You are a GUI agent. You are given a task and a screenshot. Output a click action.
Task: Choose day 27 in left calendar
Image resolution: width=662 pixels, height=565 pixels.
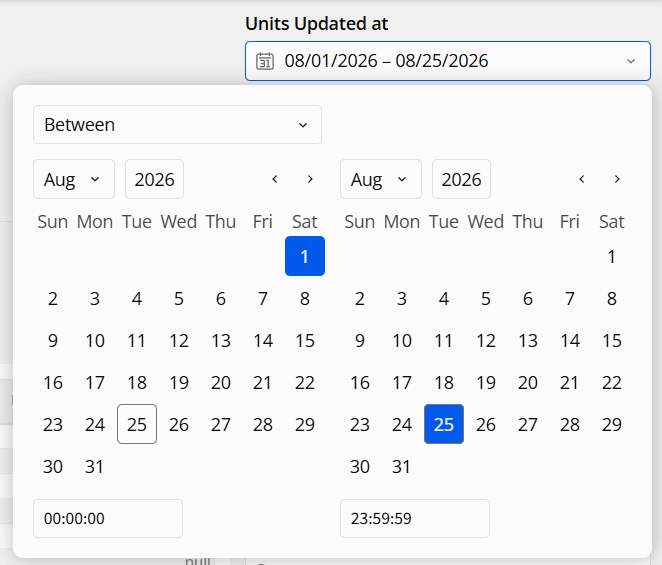tap(221, 424)
